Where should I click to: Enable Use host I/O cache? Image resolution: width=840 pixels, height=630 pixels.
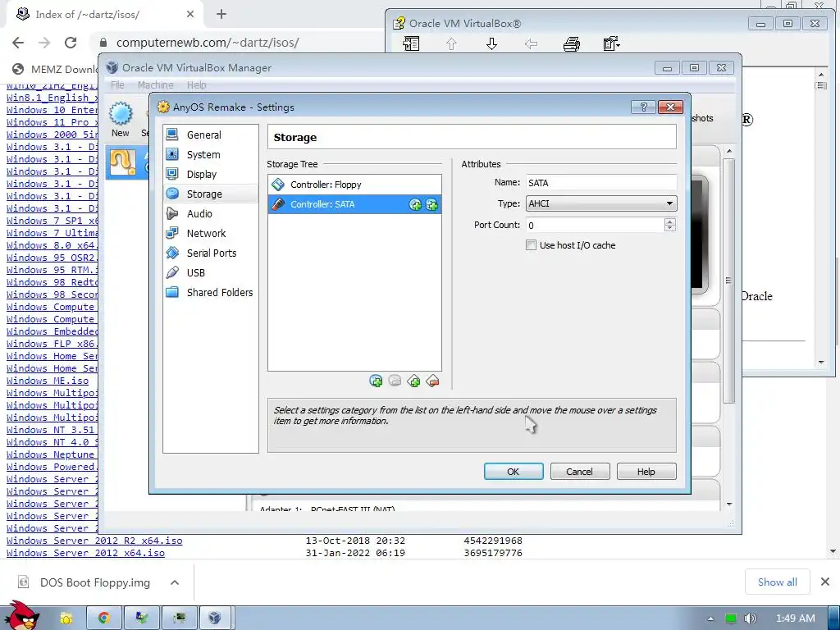coord(531,245)
